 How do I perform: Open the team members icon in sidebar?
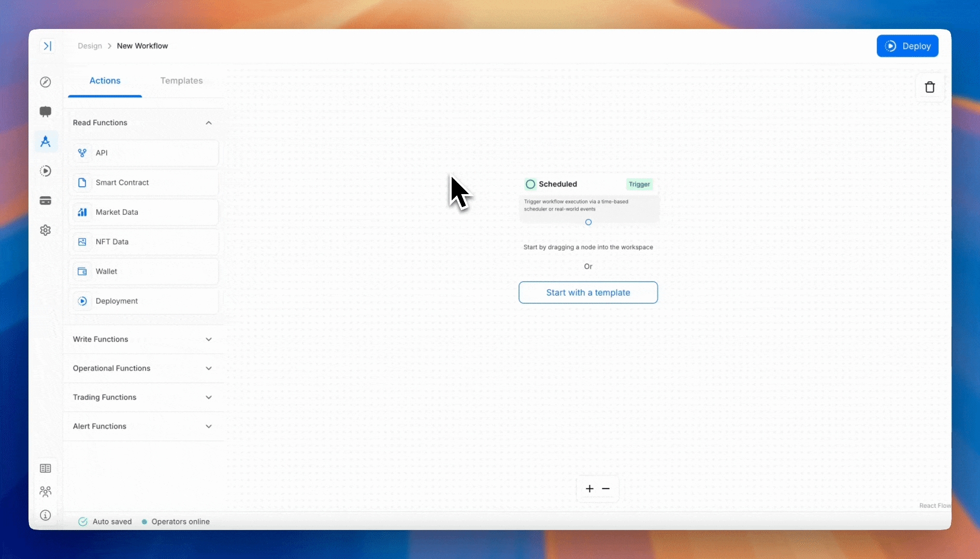click(46, 492)
